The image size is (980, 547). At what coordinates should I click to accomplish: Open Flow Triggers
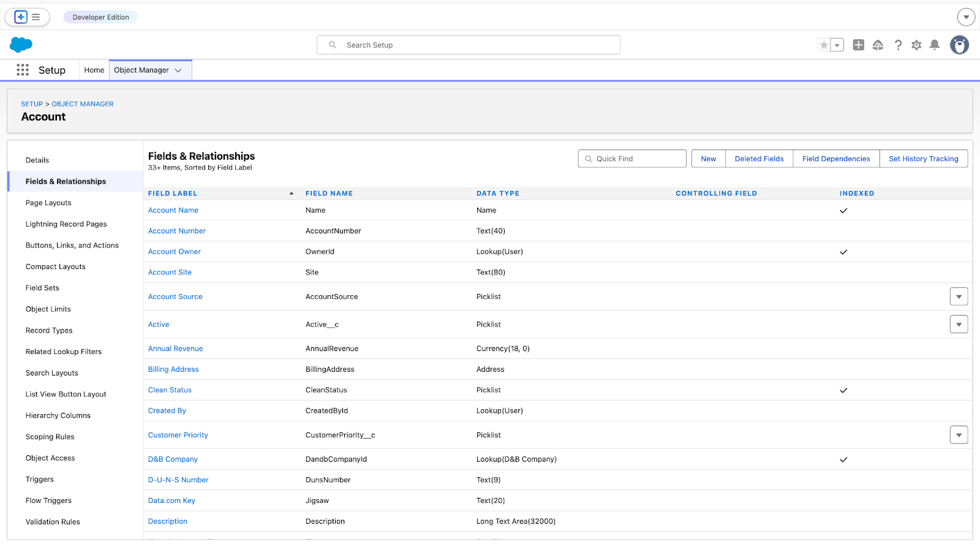pyautogui.click(x=48, y=501)
